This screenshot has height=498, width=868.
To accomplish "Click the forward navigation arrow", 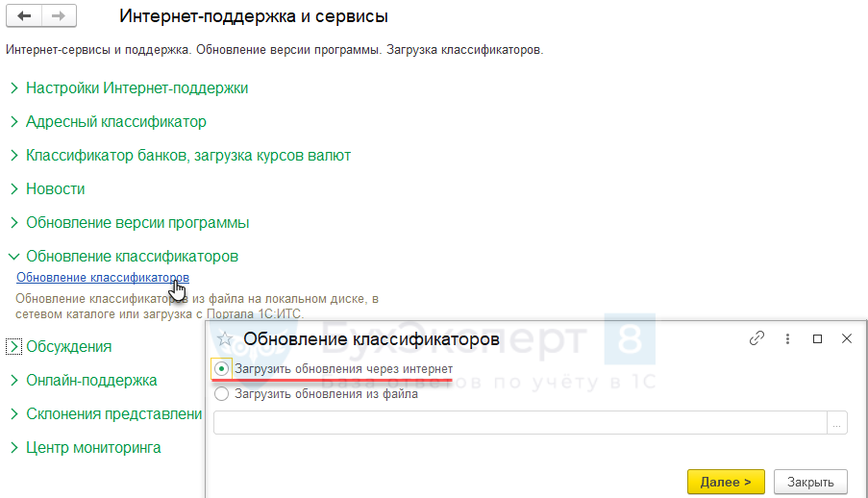I will pyautogui.click(x=59, y=17).
